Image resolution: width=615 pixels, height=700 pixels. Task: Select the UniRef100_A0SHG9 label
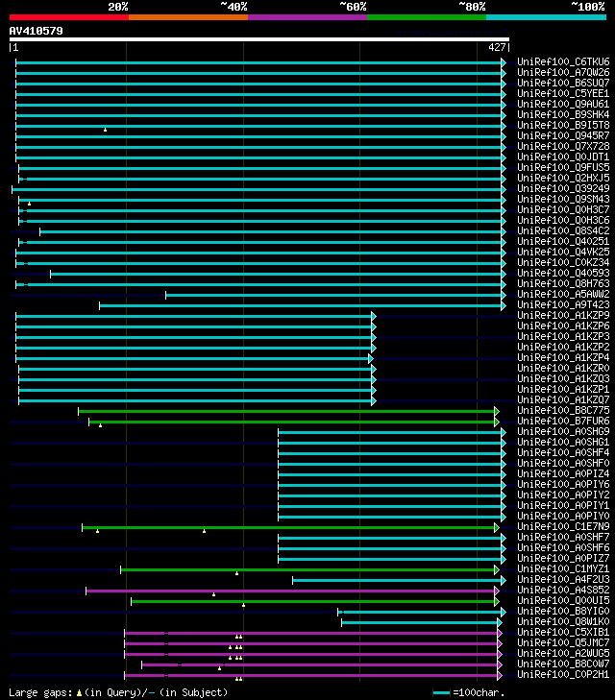click(x=563, y=432)
